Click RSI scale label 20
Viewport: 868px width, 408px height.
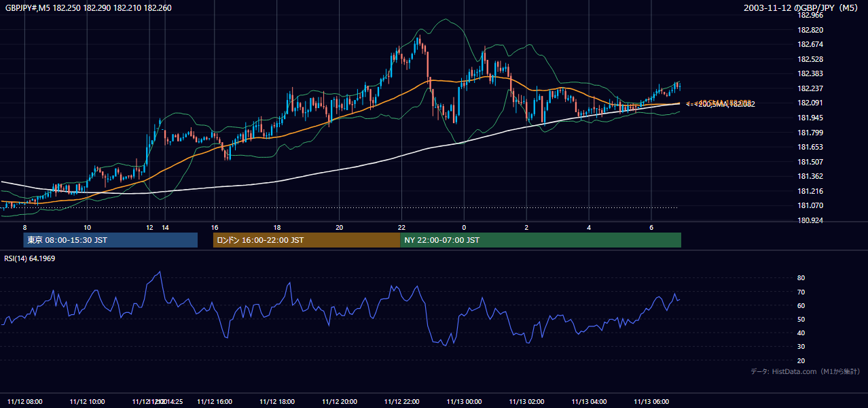[x=801, y=360]
